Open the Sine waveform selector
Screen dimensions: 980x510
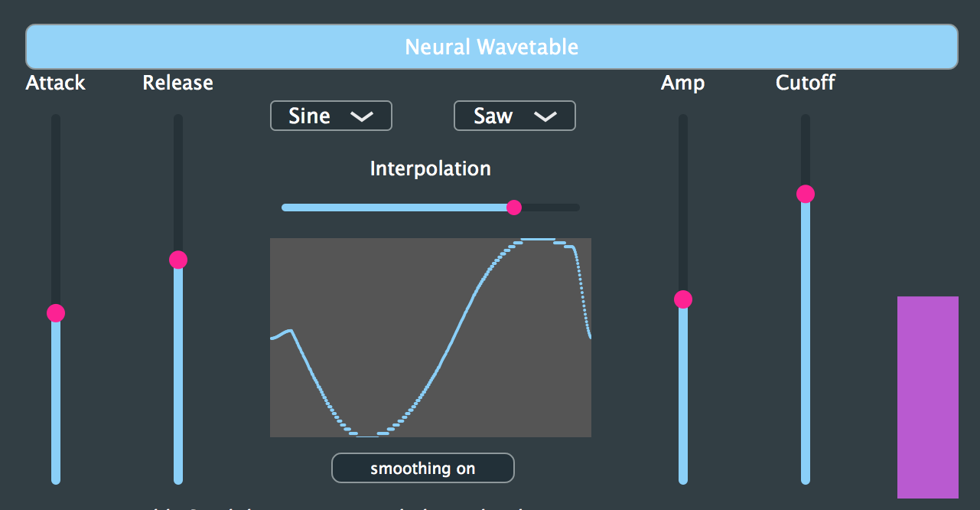330,116
